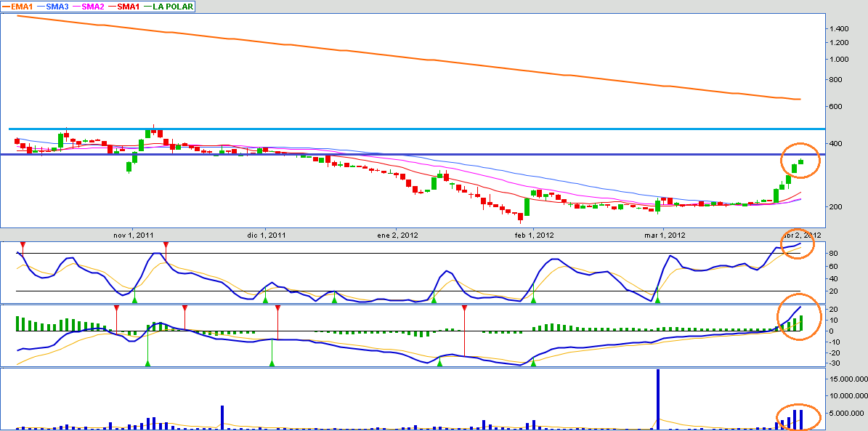This screenshot has height=431, width=868.
Task: Click the first red triangle in stochastic panel
Action: 23,244
